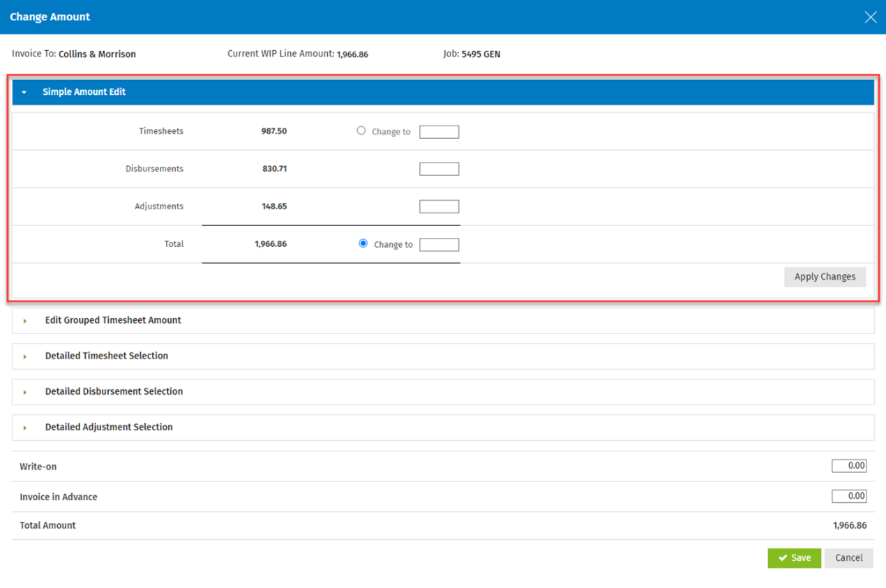Image resolution: width=886 pixels, height=588 pixels.
Task: Click the Current WIP Line Amount value
Action: click(352, 54)
